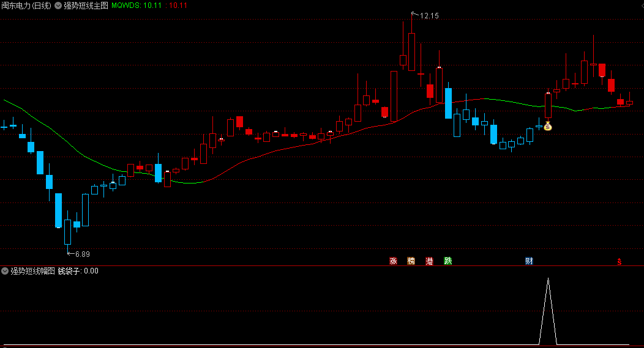Open the main chart indicator dropdown arrow
The width and height of the screenshot is (644, 348).
[x=58, y=6]
